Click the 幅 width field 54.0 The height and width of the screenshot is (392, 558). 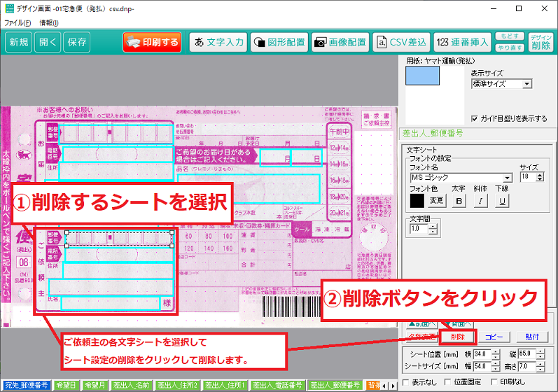(482, 366)
